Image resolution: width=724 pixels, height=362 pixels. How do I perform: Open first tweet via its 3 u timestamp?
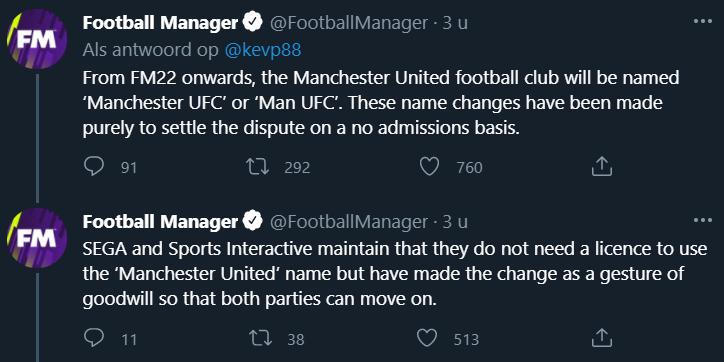click(455, 23)
